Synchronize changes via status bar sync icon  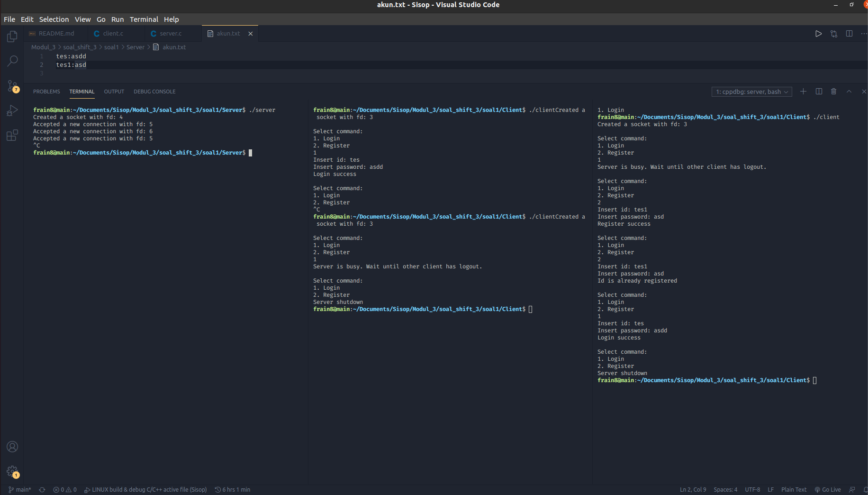pos(42,490)
